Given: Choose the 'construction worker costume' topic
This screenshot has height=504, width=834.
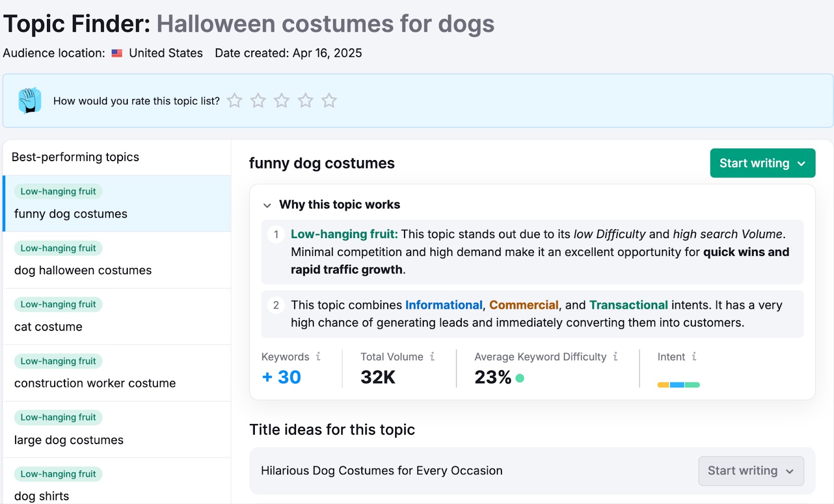Looking at the screenshot, I should coord(95,383).
